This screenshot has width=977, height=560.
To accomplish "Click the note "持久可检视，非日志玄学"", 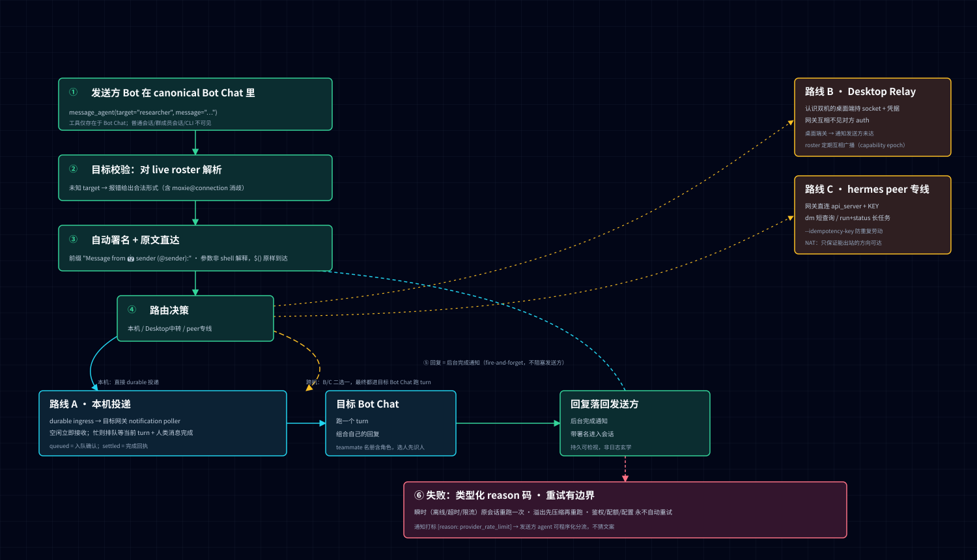I will pyautogui.click(x=601, y=447).
